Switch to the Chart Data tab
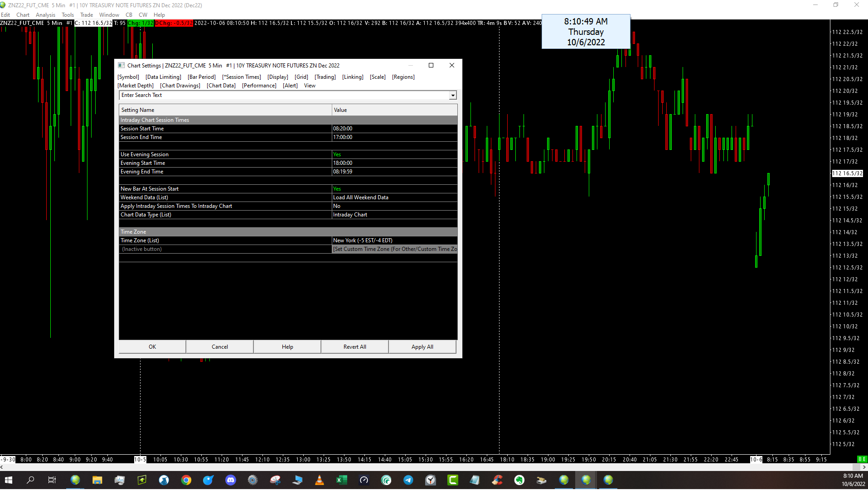Screen dimensions: 868x490 [x=221, y=86]
